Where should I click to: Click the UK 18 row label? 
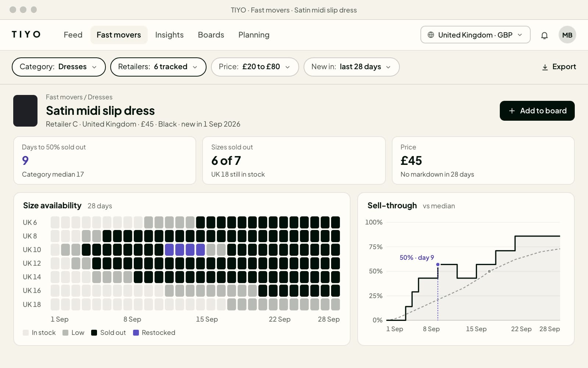click(32, 305)
